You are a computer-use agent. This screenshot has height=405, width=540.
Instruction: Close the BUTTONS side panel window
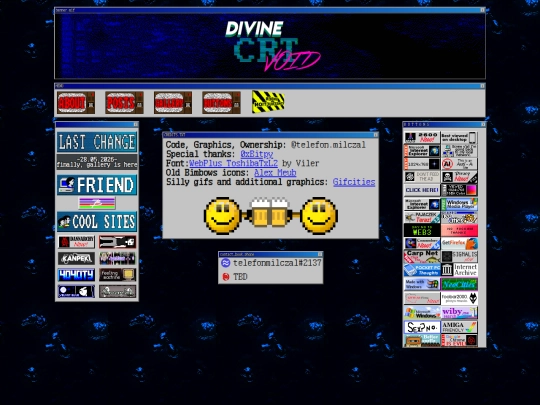point(483,124)
